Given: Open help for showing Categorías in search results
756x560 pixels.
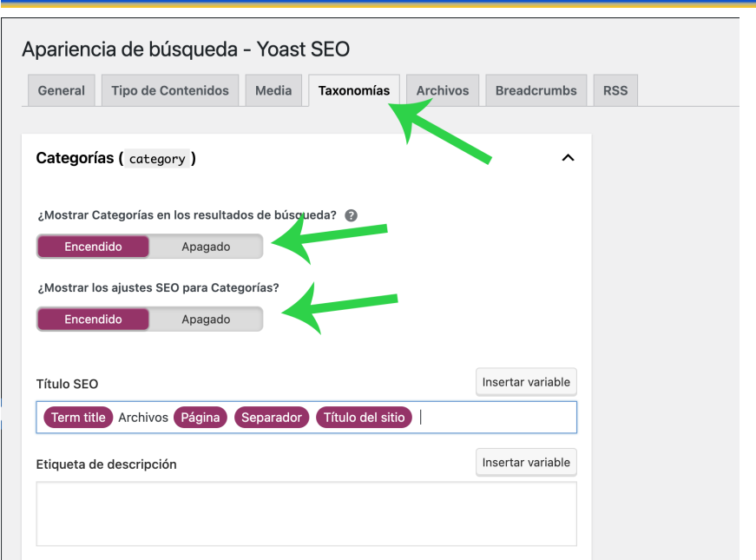Looking at the screenshot, I should coord(351,215).
